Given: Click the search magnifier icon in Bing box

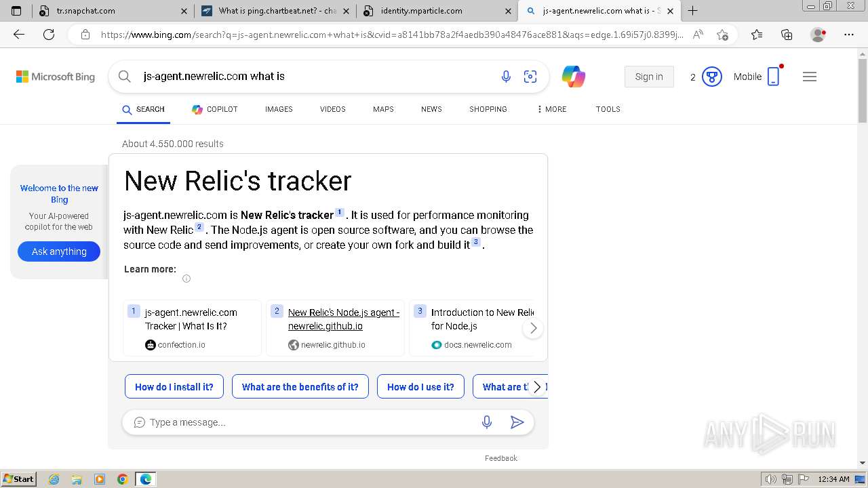Looking at the screenshot, I should [x=125, y=77].
